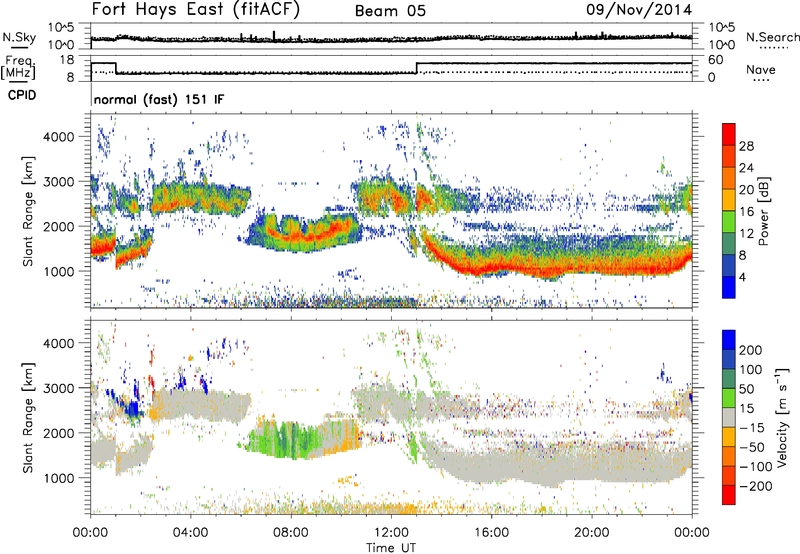
Task: Click the 'Nave' legend label
Action: (760, 69)
